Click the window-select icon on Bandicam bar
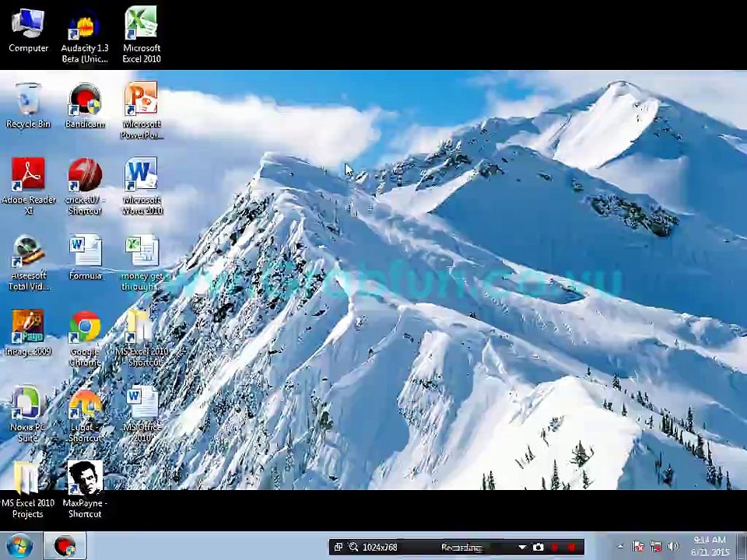 [x=338, y=547]
